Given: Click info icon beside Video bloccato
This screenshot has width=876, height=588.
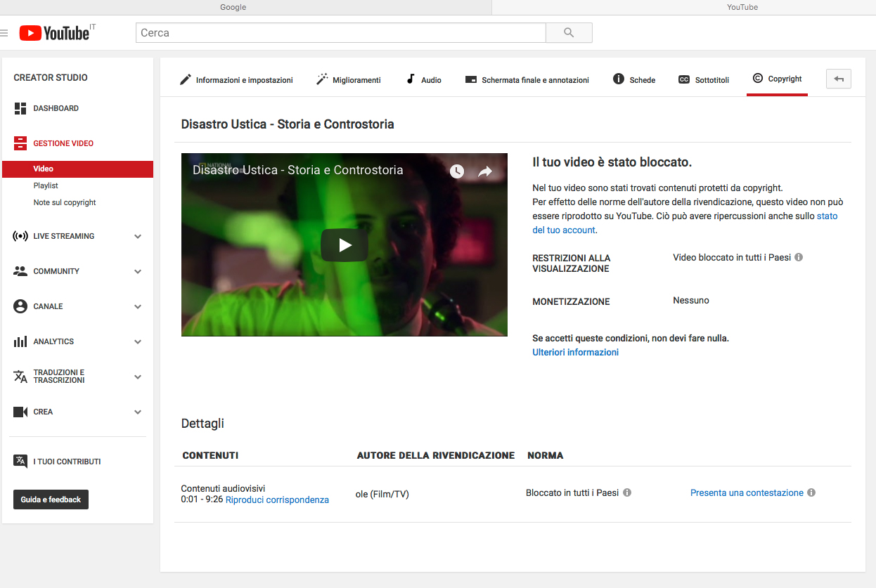Looking at the screenshot, I should point(799,258).
